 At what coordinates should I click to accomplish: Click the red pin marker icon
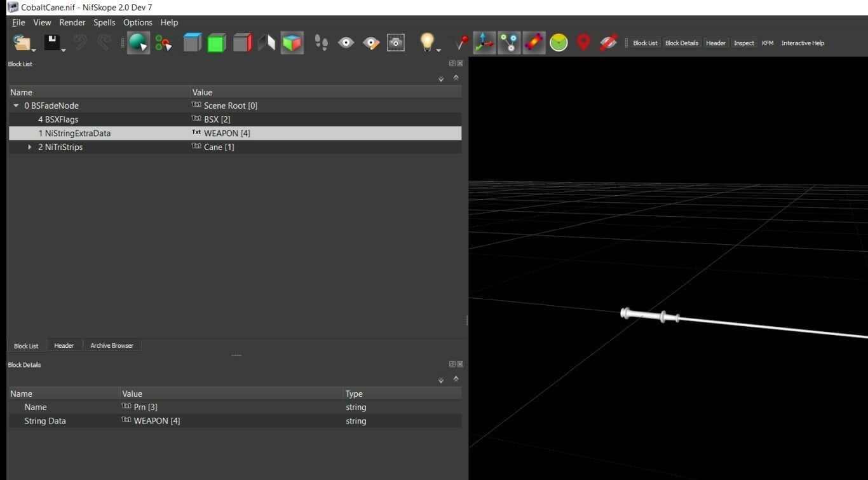click(583, 43)
